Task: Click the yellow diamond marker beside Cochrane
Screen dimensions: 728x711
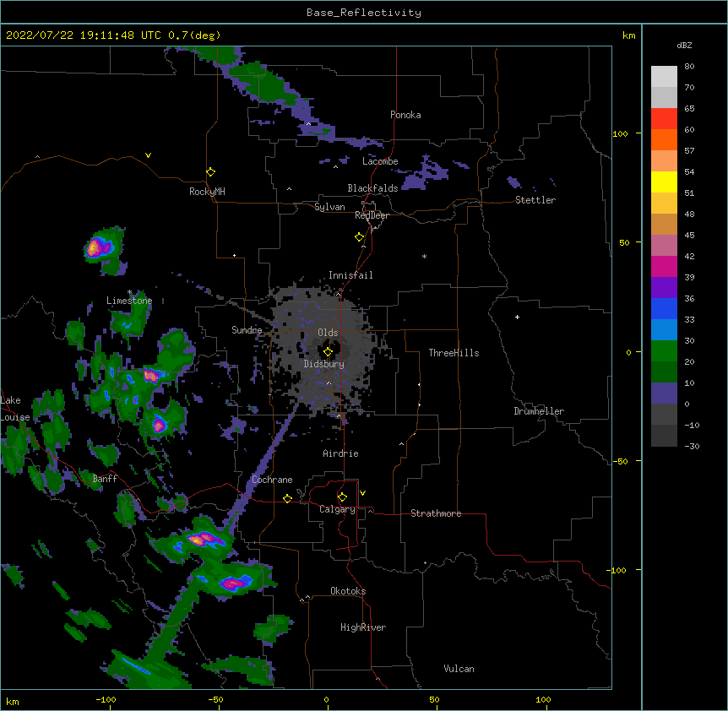Action: [287, 498]
